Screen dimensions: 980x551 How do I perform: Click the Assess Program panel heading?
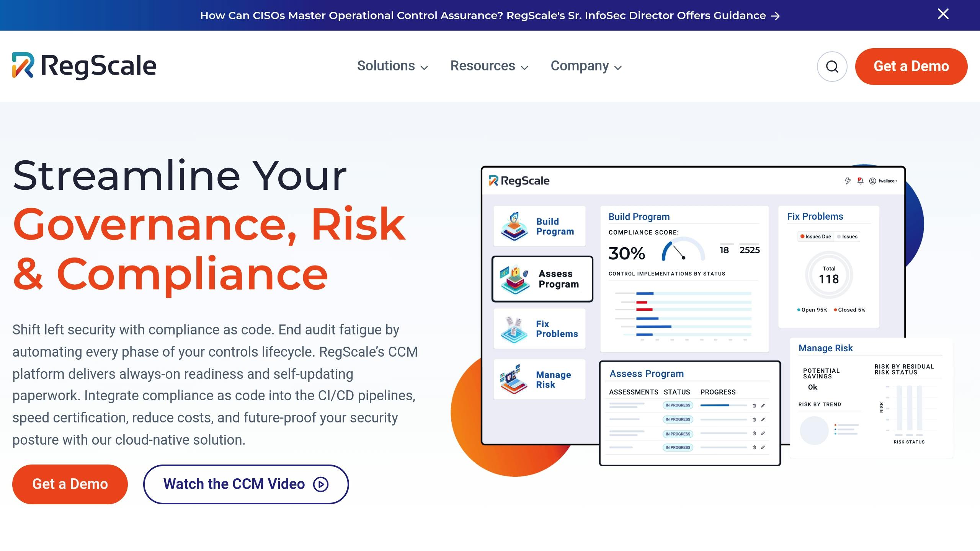point(647,373)
